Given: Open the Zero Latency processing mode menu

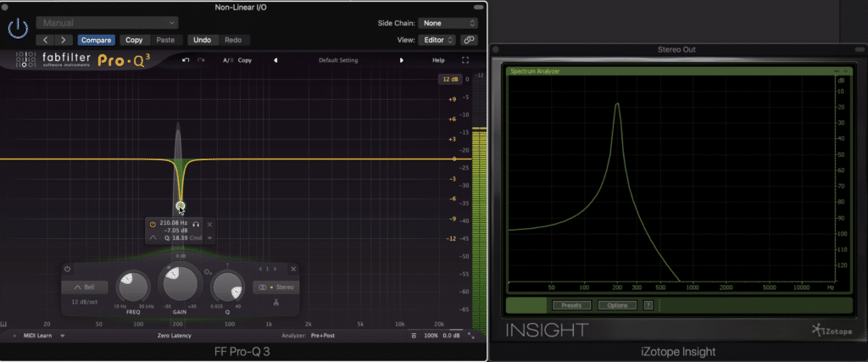Looking at the screenshot, I should pyautogui.click(x=175, y=336).
